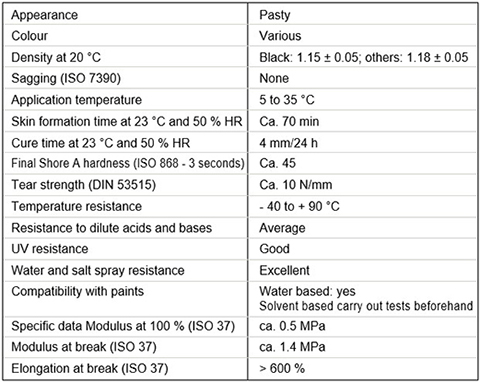Click the Ca. 70 min value

point(289,121)
